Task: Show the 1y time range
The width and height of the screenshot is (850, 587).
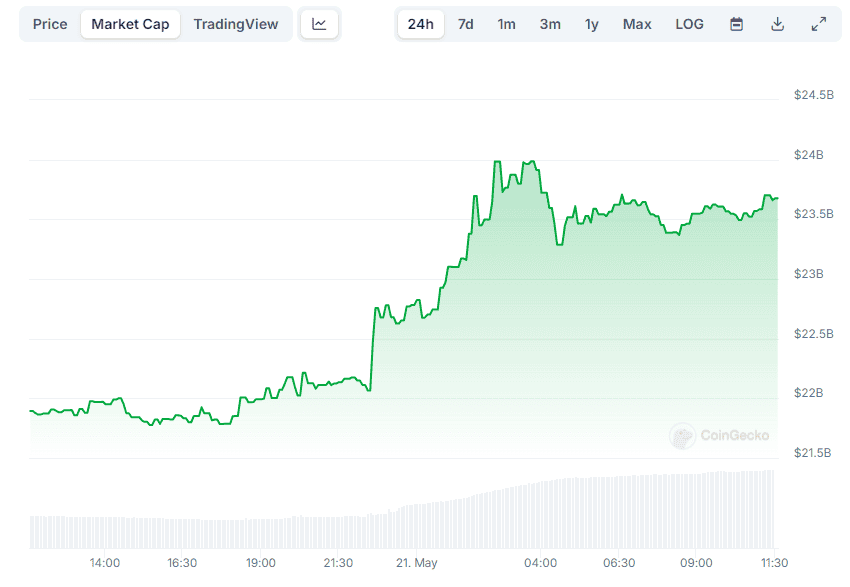Action: [x=592, y=24]
